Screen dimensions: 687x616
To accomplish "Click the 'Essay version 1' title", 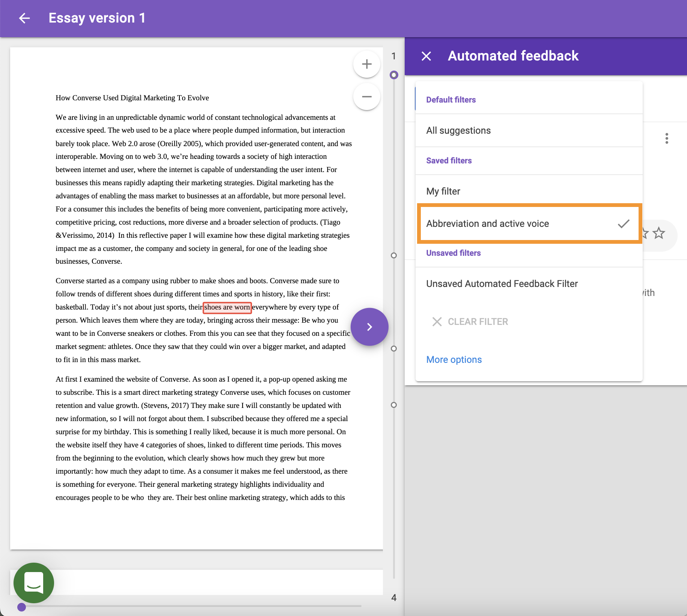I will click(97, 18).
